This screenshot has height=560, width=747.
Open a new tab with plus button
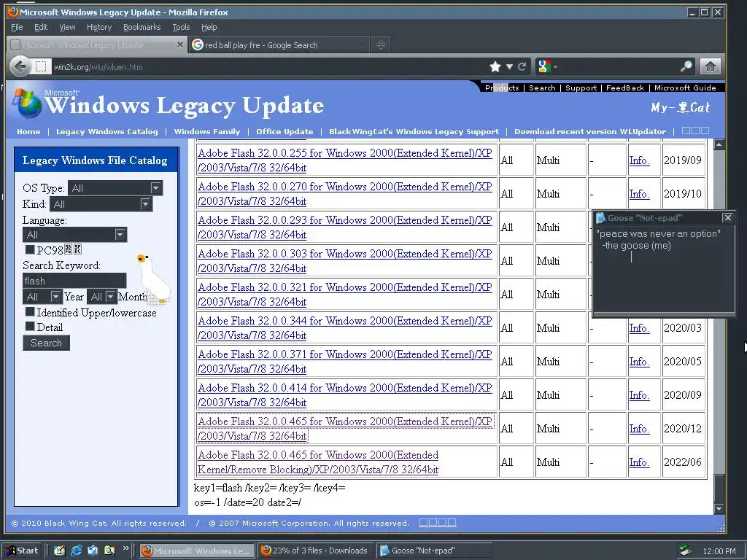click(x=380, y=45)
